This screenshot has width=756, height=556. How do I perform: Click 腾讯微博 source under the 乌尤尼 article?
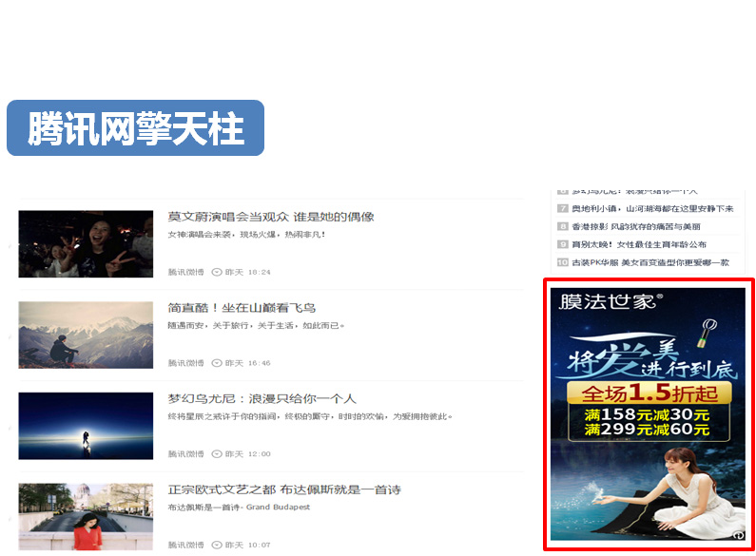pos(185,454)
